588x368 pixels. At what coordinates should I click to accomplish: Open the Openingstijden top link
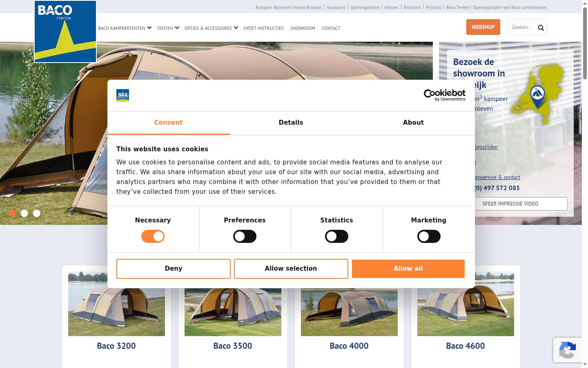pyautogui.click(x=365, y=7)
